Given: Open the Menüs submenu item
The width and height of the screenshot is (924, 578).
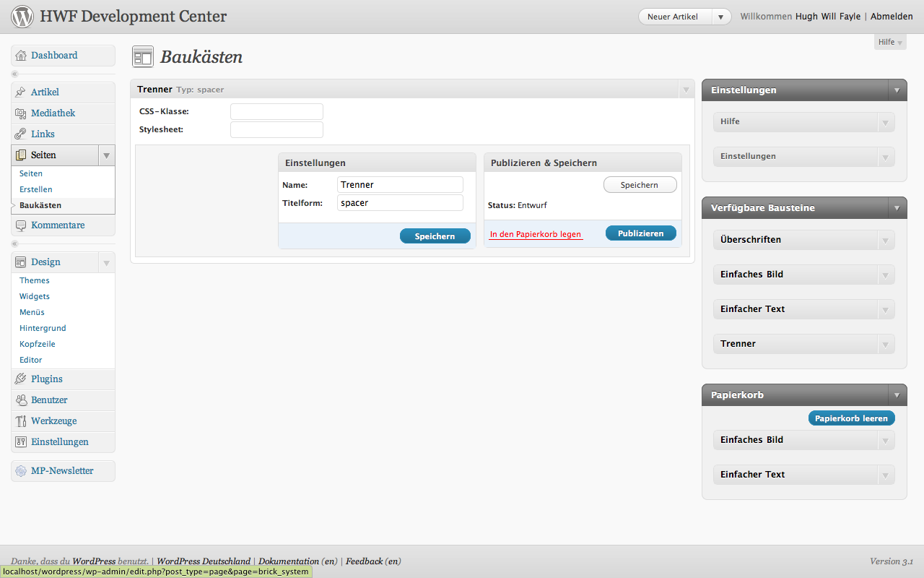Looking at the screenshot, I should [32, 312].
